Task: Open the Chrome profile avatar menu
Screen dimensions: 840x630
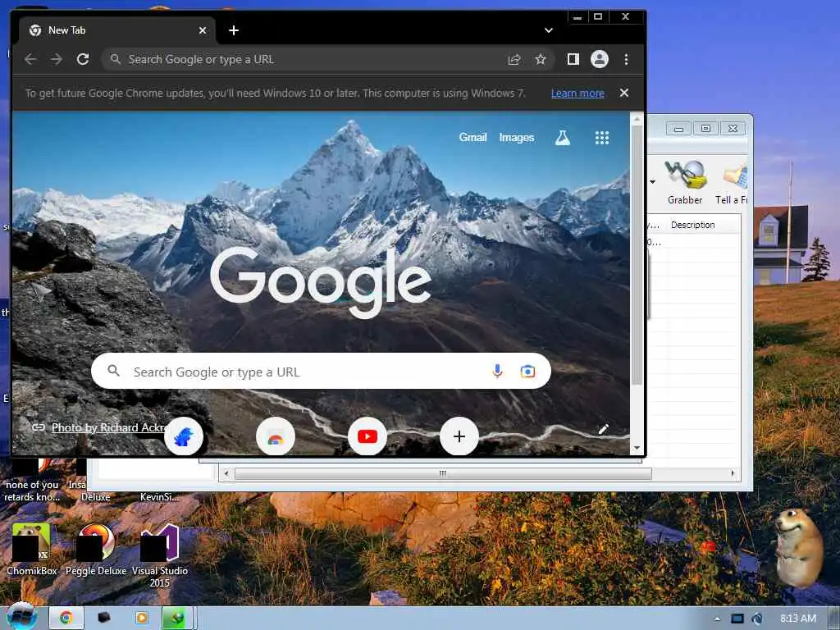Action: point(600,59)
